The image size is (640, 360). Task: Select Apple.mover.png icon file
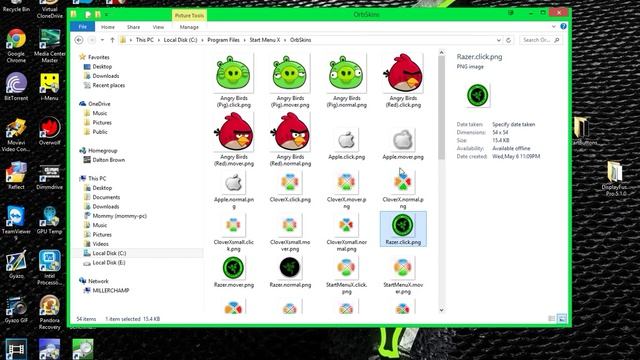[x=403, y=144]
